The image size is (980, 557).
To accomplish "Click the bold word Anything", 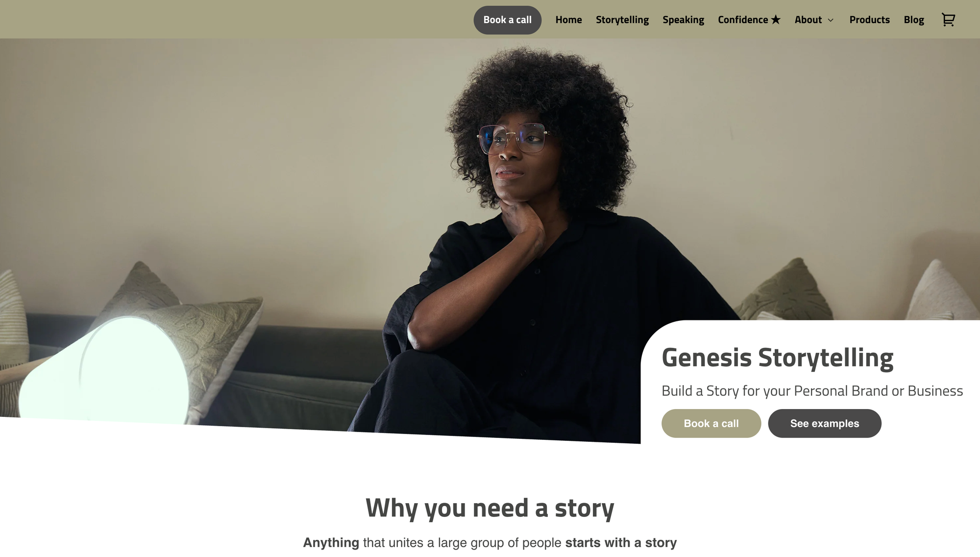I will [x=331, y=543].
